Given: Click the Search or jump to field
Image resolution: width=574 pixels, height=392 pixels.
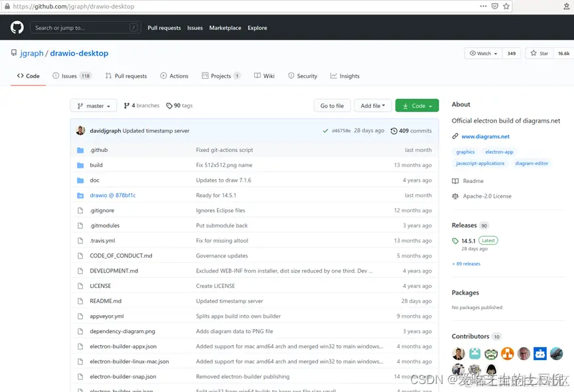Looking at the screenshot, I should [x=86, y=28].
